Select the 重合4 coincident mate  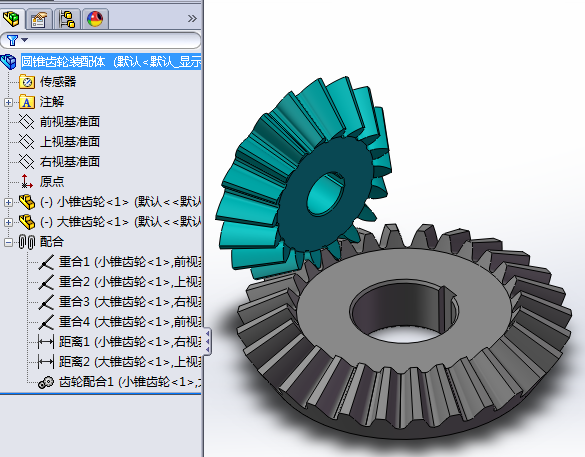(130, 322)
